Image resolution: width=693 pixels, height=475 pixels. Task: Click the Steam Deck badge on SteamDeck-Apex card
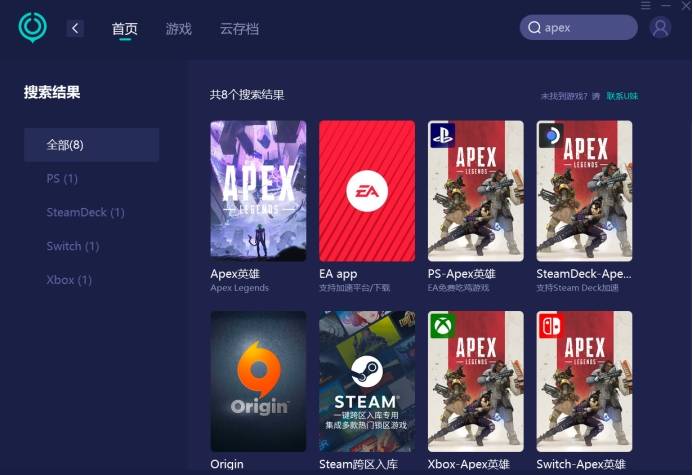point(551,135)
